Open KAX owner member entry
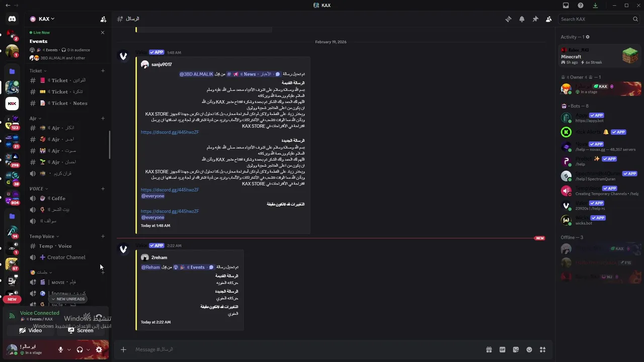 601,89
